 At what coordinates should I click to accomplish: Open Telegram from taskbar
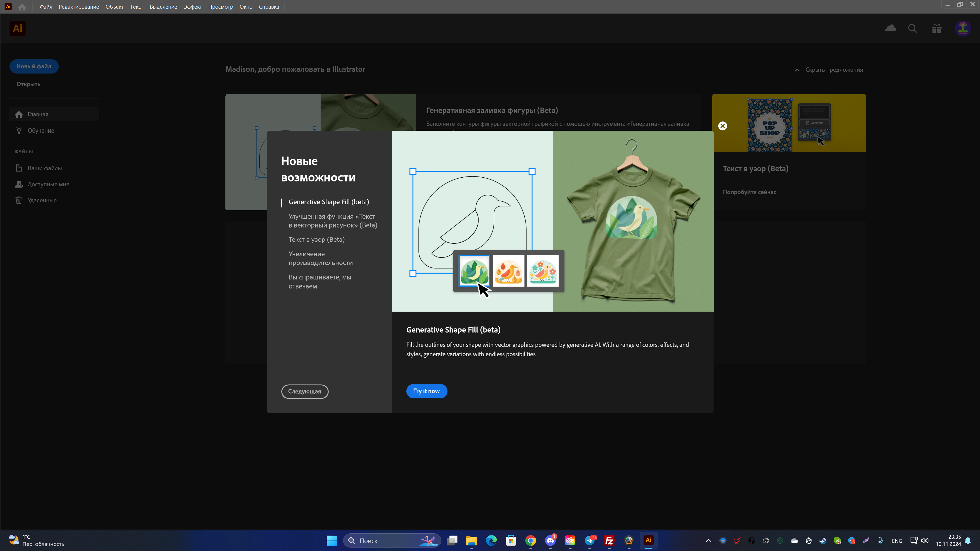pos(590,540)
